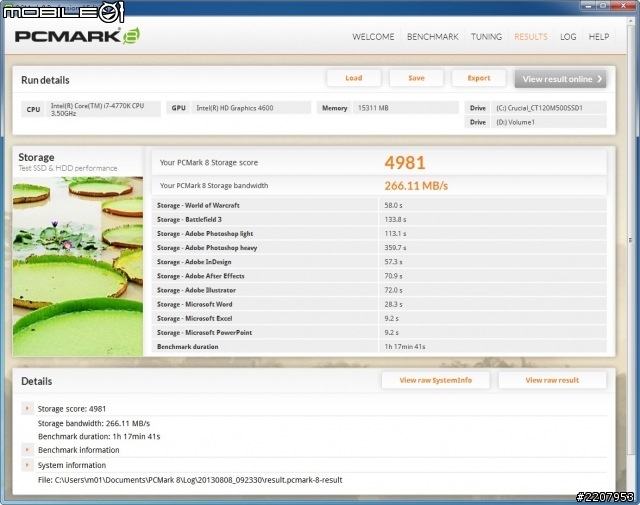This screenshot has width=640, height=505.
Task: Click the CPU i7-4770K field
Action: [x=91, y=109]
